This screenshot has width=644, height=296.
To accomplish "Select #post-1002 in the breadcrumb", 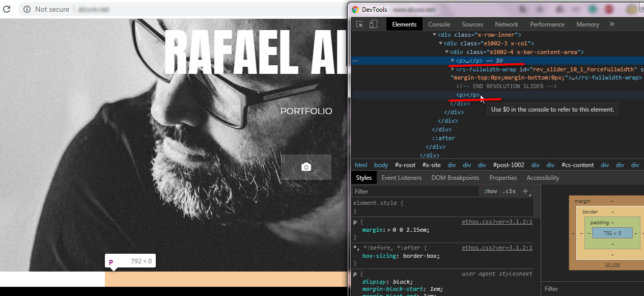I will coord(509,165).
